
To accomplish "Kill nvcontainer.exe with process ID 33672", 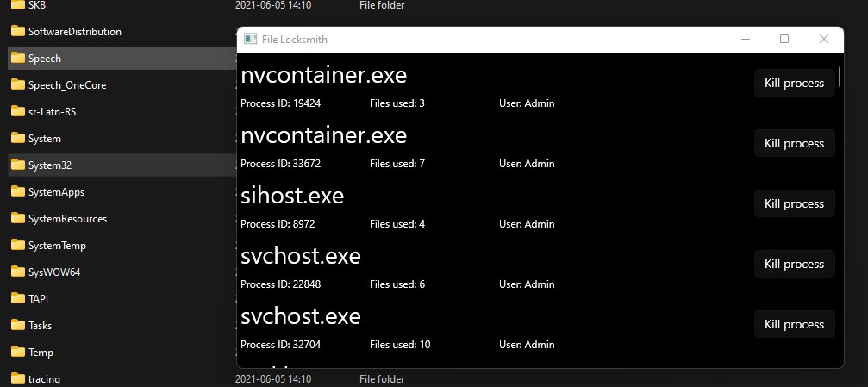I will tap(795, 143).
